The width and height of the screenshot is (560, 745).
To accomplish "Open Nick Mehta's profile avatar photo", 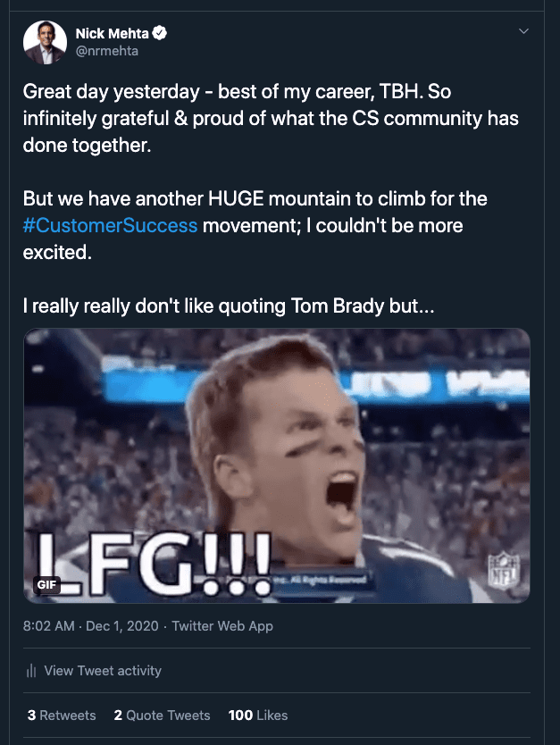I will [x=45, y=42].
